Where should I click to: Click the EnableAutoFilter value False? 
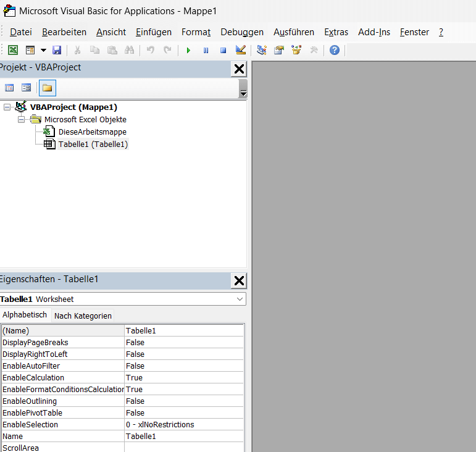click(x=184, y=366)
